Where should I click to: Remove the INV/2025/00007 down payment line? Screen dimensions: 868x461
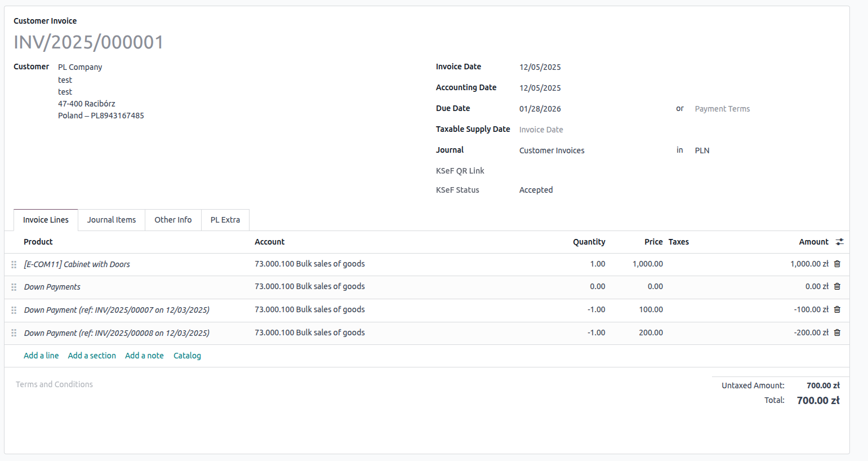(x=837, y=309)
